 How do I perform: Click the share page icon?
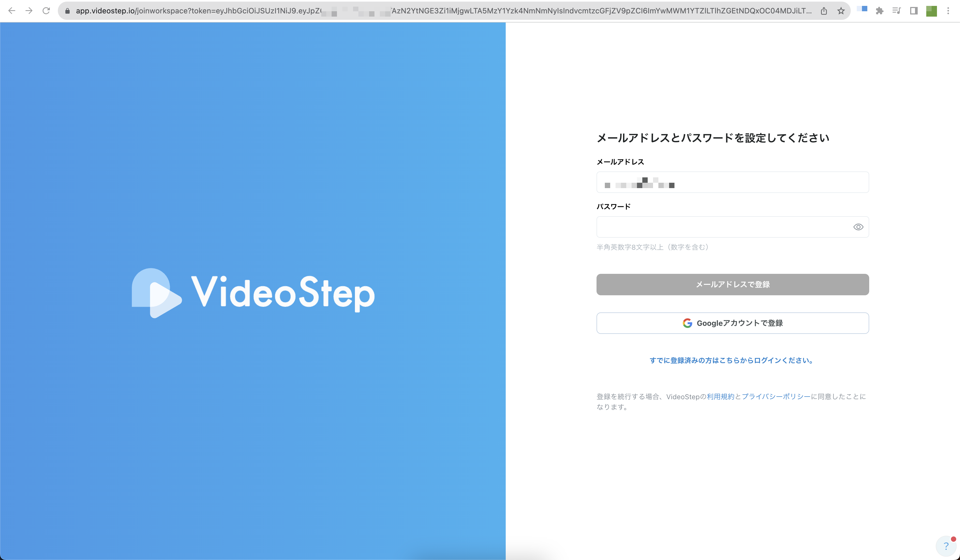824,11
